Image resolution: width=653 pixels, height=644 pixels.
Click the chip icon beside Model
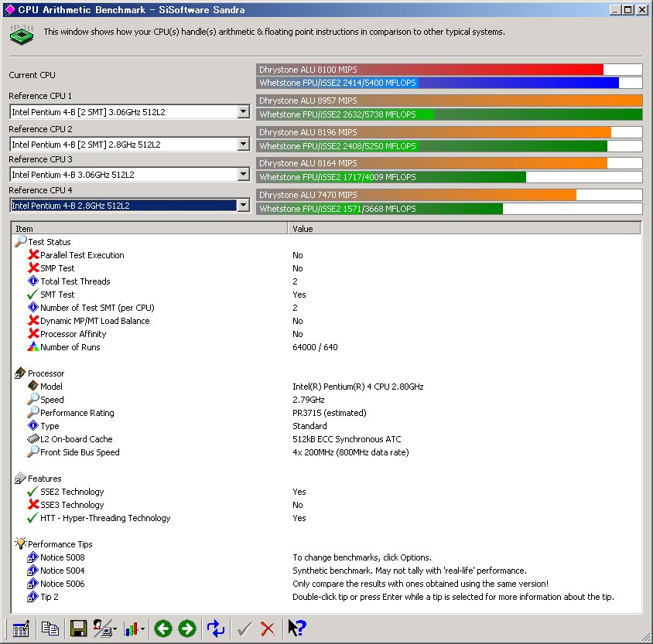click(x=33, y=386)
